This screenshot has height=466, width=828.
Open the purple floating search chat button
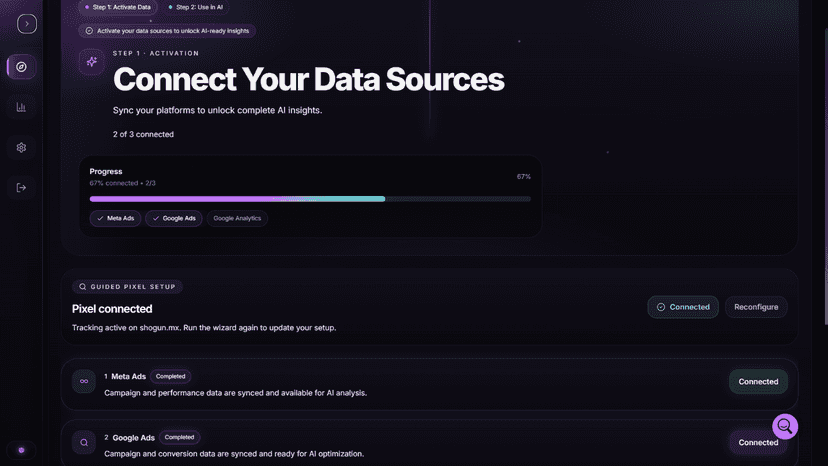click(x=785, y=426)
